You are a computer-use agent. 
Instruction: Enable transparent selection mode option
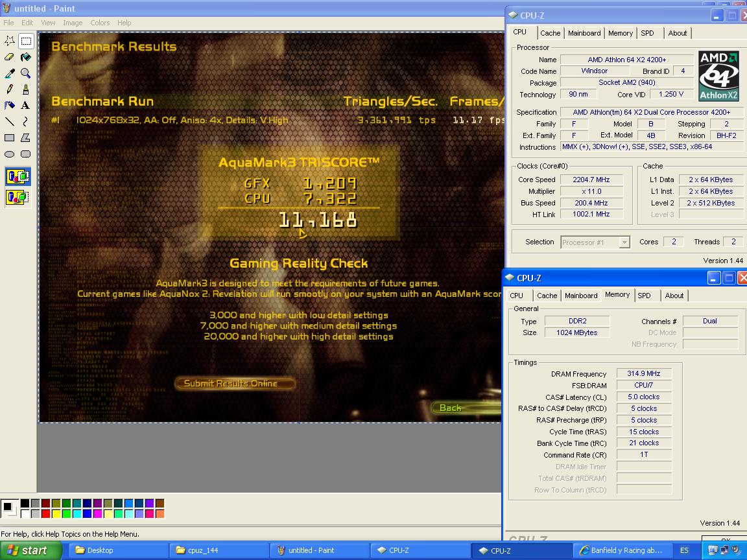[18, 196]
